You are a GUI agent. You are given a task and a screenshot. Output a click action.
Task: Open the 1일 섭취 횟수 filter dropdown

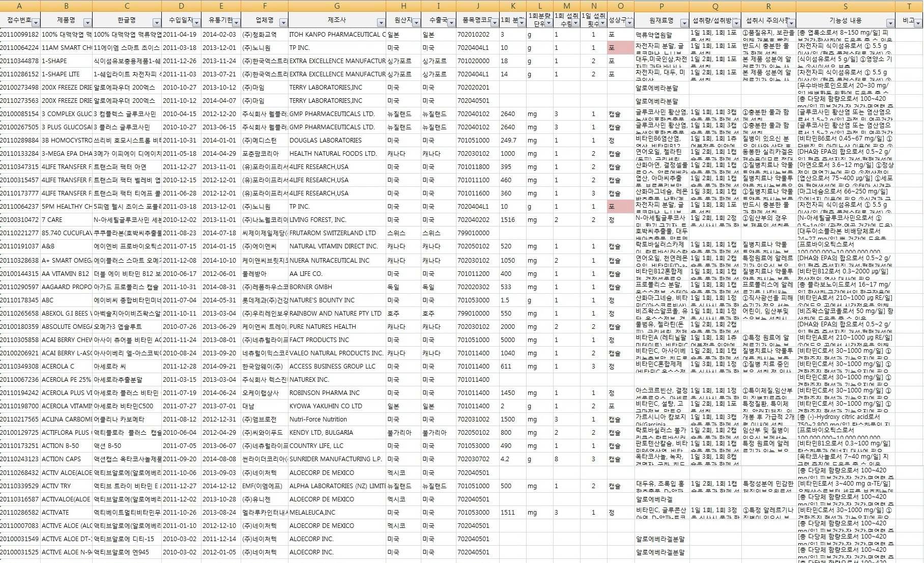click(x=602, y=23)
